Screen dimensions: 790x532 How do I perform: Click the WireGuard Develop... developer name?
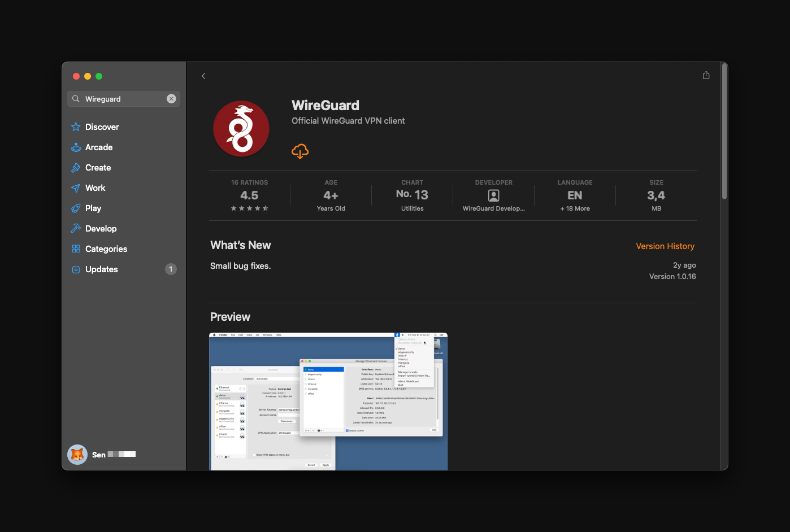[494, 208]
